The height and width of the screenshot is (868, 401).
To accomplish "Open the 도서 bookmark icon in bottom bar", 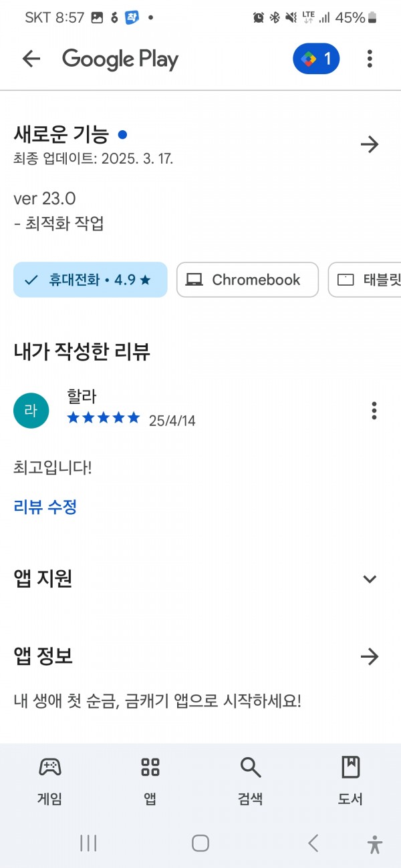I will 350,767.
